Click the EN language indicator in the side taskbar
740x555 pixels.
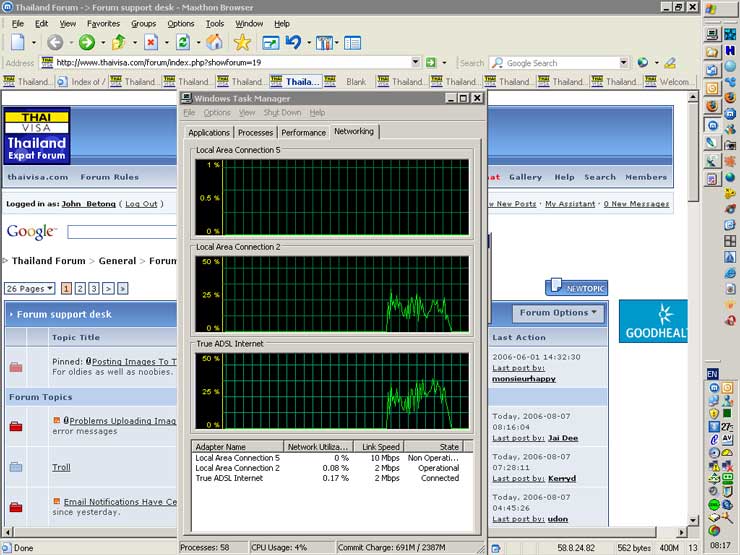click(x=712, y=374)
